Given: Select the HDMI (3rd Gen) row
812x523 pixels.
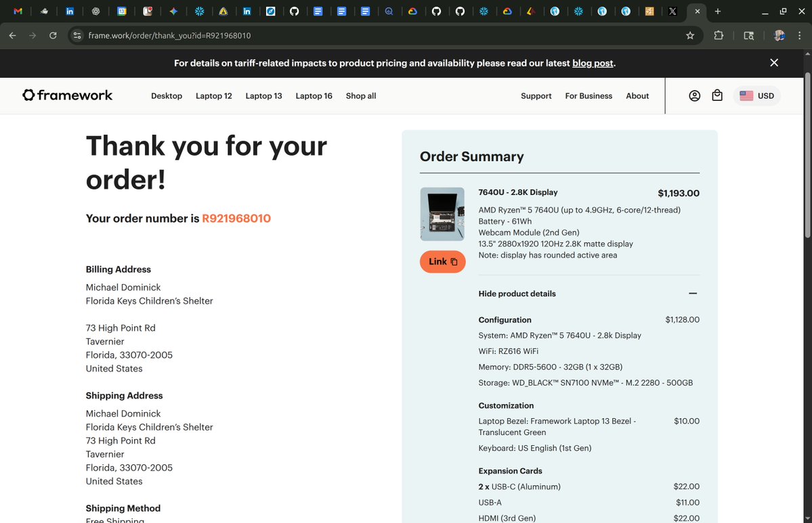Looking at the screenshot, I should coord(589,518).
